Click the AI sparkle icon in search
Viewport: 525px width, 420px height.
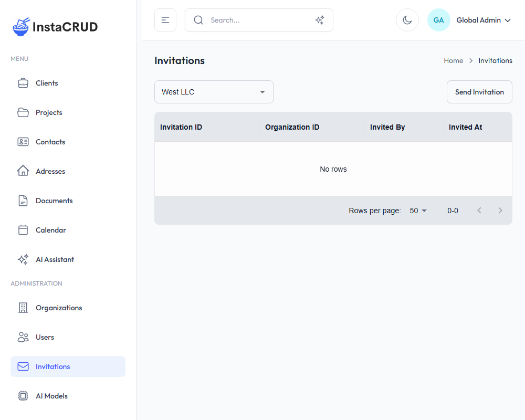pos(319,20)
